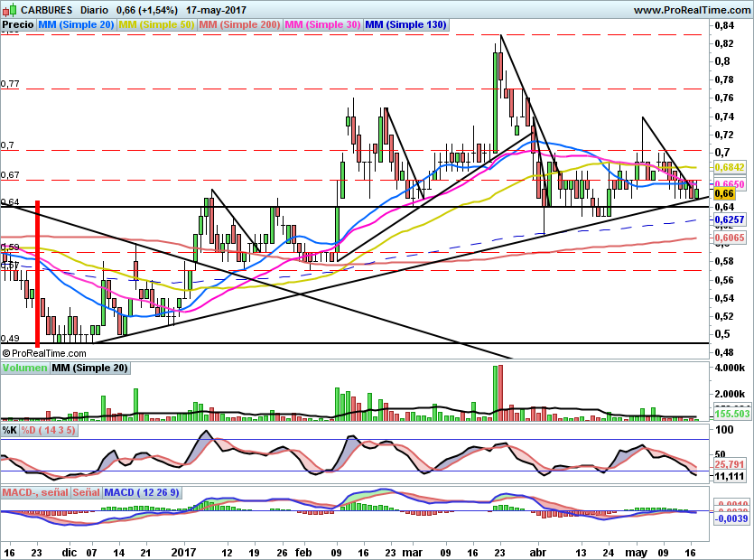Open the MM (Simple 130) navy label
The width and height of the screenshot is (754, 560).
pyautogui.click(x=405, y=24)
